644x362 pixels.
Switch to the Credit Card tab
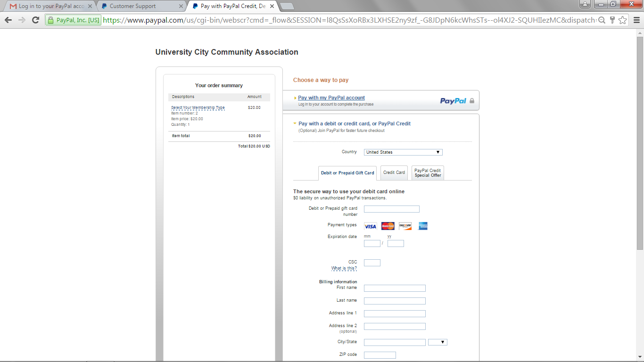click(394, 173)
